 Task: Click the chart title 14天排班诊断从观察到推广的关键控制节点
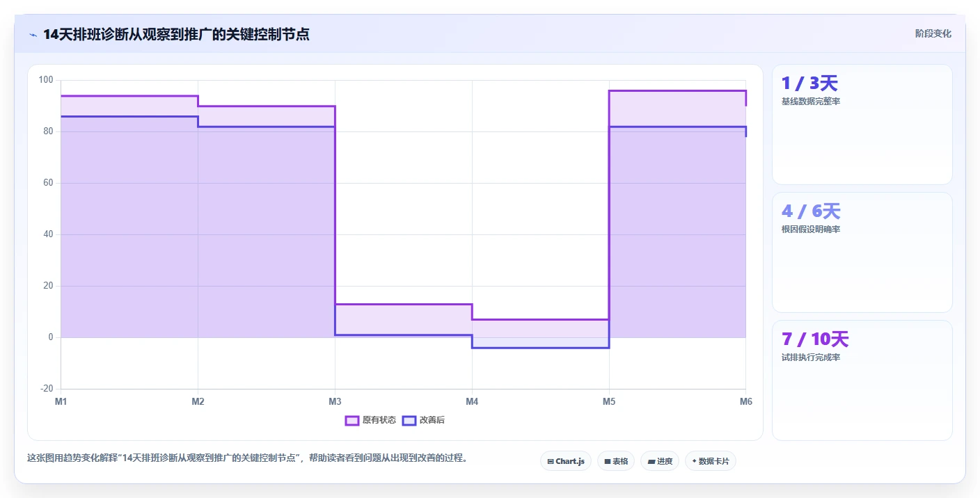[x=176, y=34]
